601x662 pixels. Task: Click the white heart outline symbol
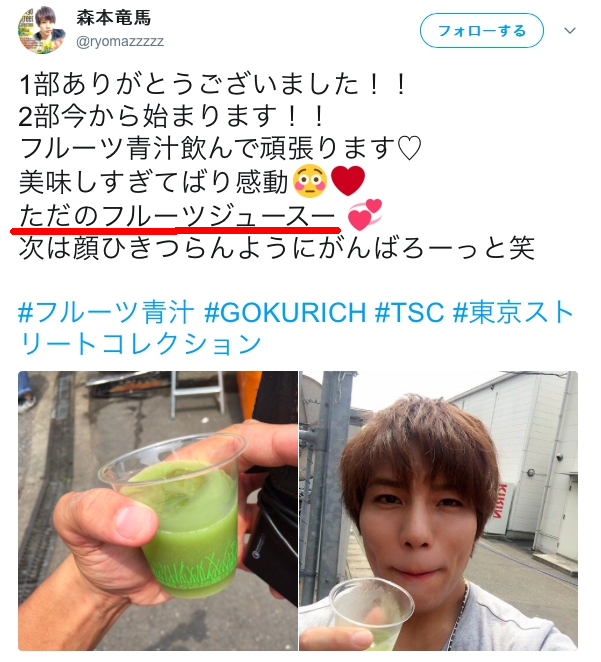pyautogui.click(x=409, y=149)
